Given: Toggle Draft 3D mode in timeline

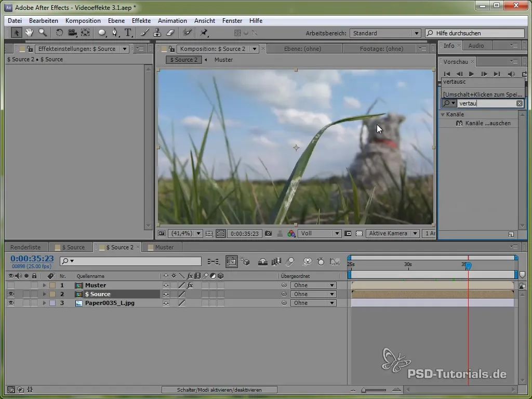Looking at the screenshot, I should (245, 262).
